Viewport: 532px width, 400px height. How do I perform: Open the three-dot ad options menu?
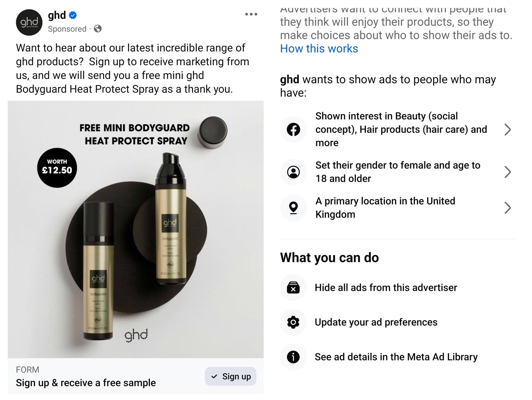250,14
